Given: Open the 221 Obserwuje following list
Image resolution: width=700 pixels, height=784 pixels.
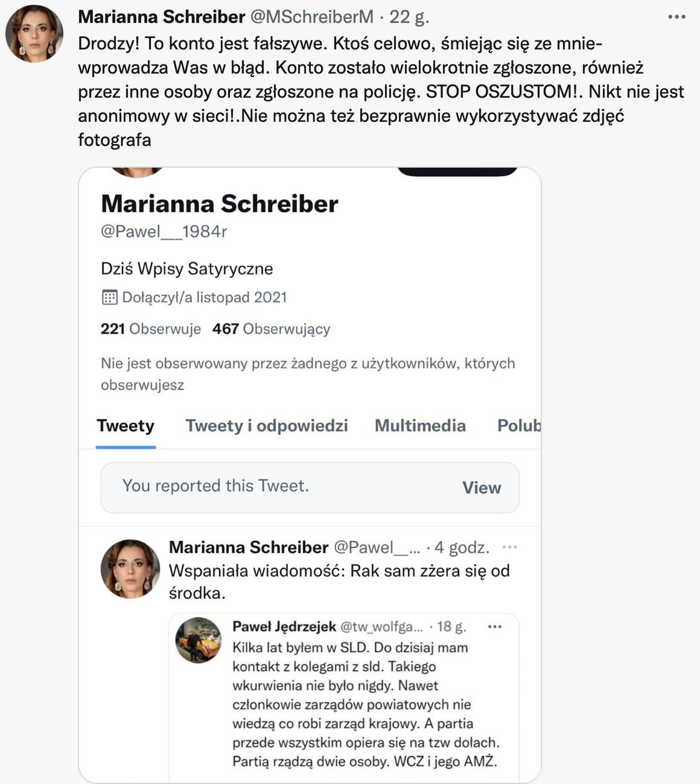Looking at the screenshot, I should [x=151, y=329].
